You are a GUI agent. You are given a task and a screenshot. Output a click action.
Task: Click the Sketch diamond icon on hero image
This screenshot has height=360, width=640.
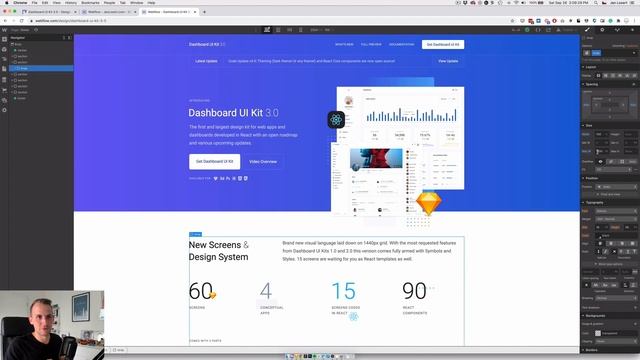pos(429,203)
